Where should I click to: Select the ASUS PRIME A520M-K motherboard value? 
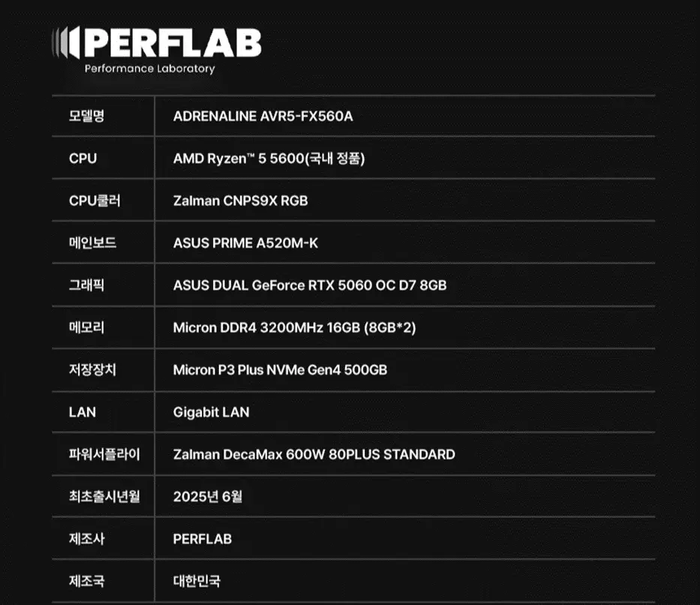click(245, 243)
